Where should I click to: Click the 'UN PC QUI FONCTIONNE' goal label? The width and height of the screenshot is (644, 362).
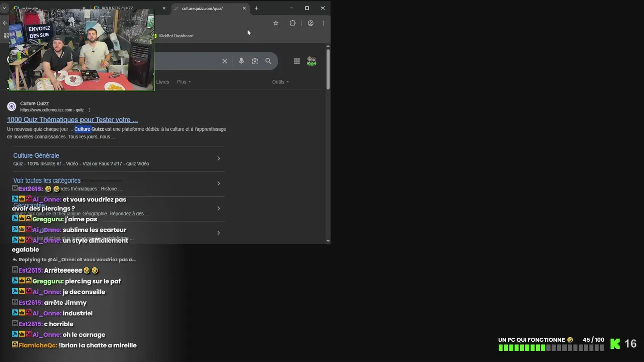531,340
